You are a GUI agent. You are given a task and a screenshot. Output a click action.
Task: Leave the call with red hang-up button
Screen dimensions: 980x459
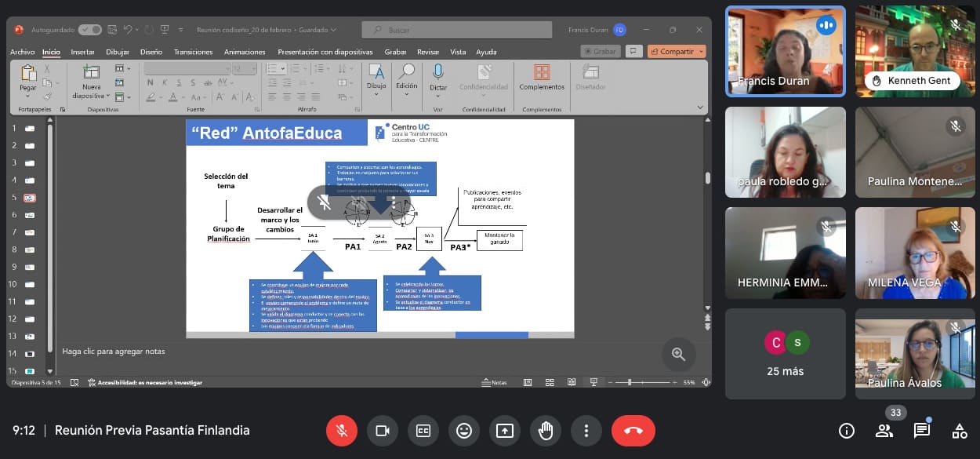[633, 431]
